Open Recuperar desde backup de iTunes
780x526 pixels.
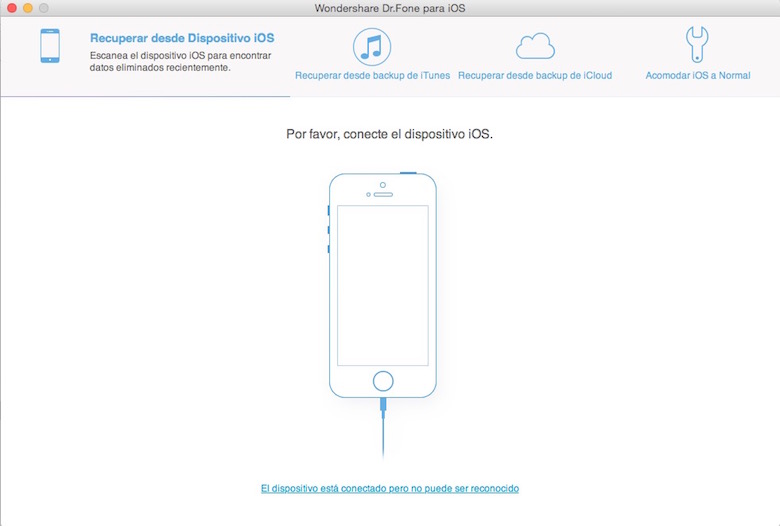pyautogui.click(x=372, y=76)
